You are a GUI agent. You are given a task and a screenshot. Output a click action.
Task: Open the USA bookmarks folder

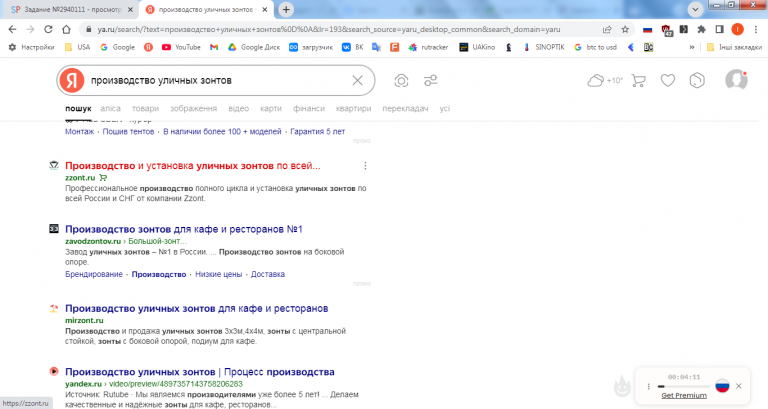[x=77, y=47]
